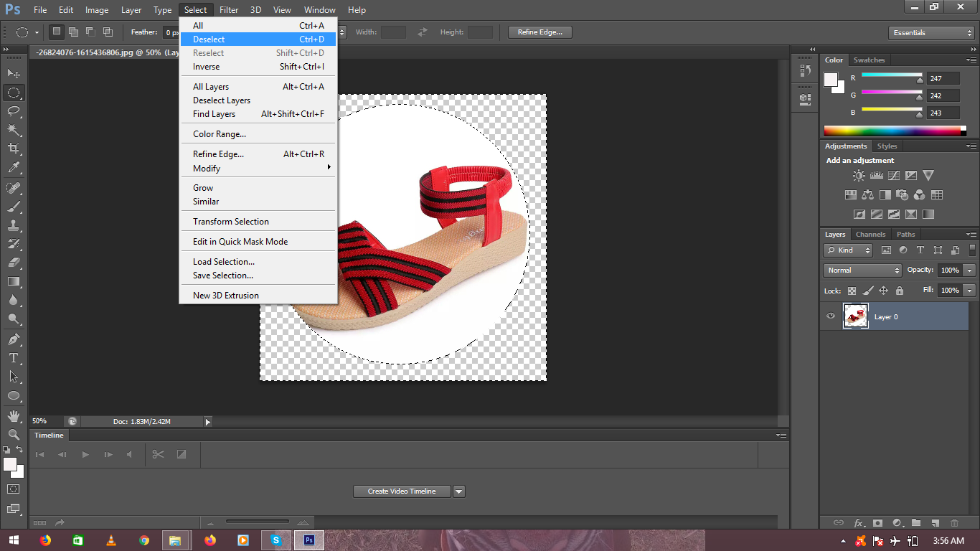Enable Intersect with selection mode
The width and height of the screenshot is (980, 551).
coord(108,32)
